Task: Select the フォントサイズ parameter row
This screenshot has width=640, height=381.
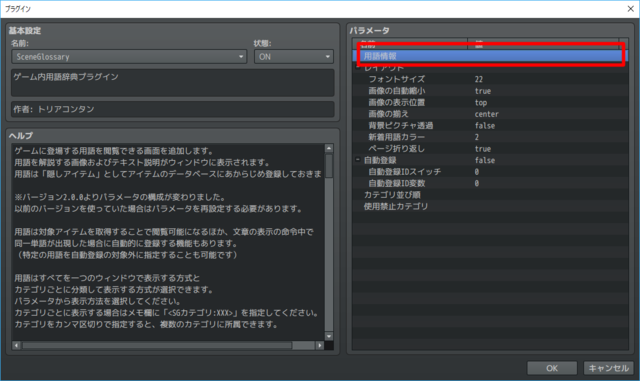Action: (490, 79)
